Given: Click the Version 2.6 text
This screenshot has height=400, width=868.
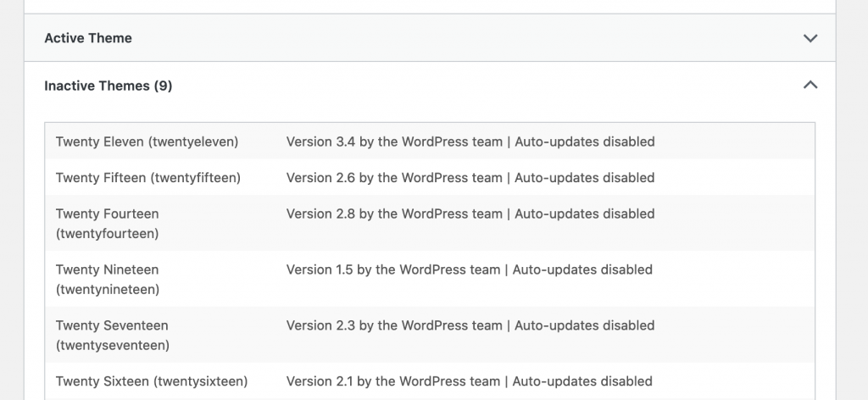Looking at the screenshot, I should [x=320, y=178].
